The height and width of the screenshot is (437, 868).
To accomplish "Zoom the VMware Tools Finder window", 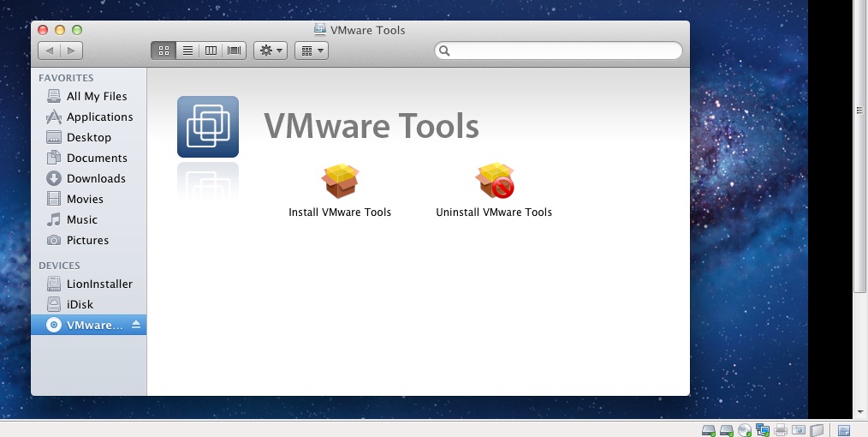I will (77, 30).
